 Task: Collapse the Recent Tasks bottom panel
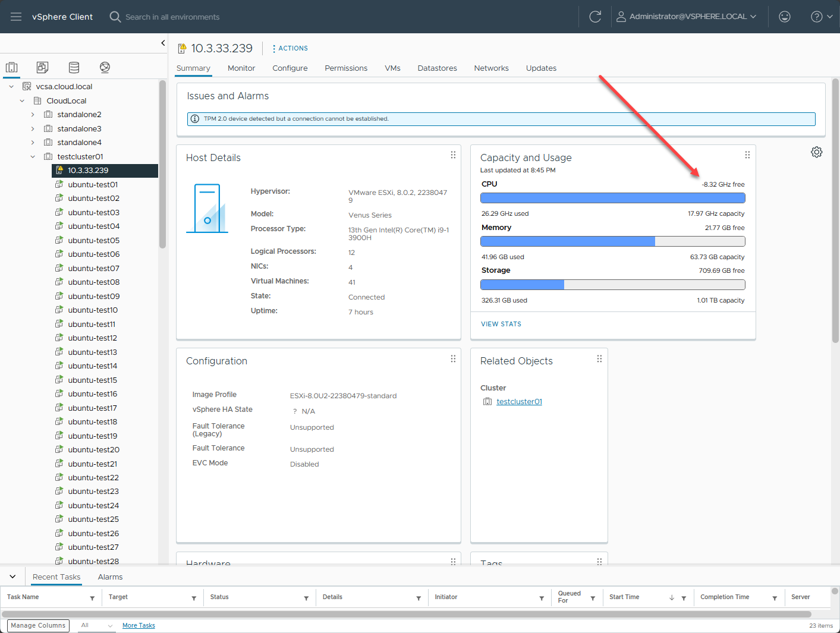click(x=12, y=577)
